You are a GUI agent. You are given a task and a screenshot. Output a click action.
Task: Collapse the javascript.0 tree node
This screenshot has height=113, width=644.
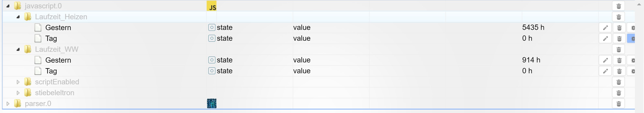[x=8, y=6]
